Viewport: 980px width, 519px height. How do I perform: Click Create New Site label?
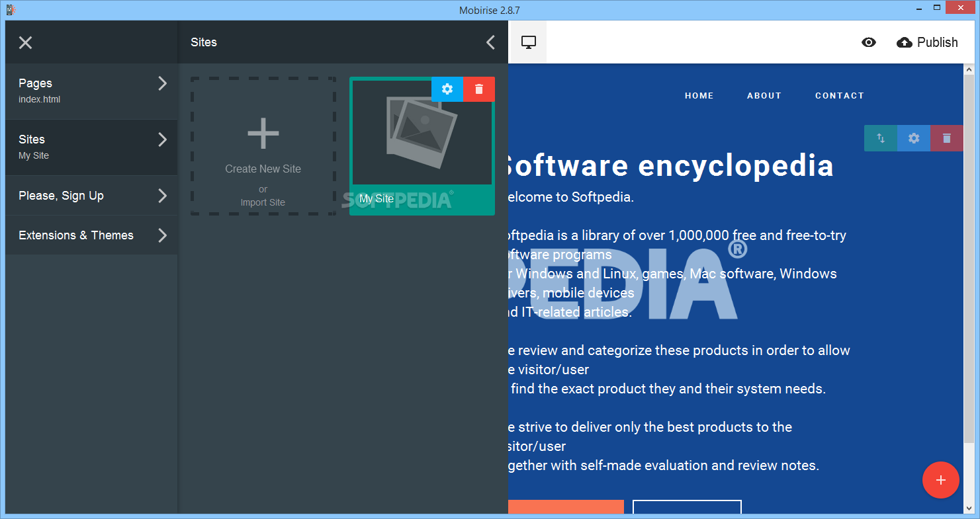click(263, 169)
